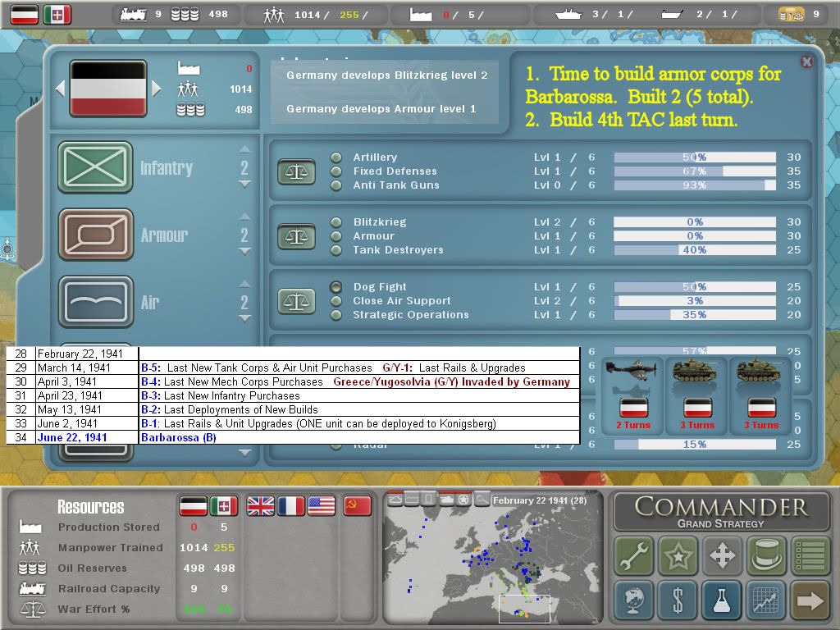Open the research flask panel
Image resolution: width=840 pixels, height=630 pixels.
(721, 601)
